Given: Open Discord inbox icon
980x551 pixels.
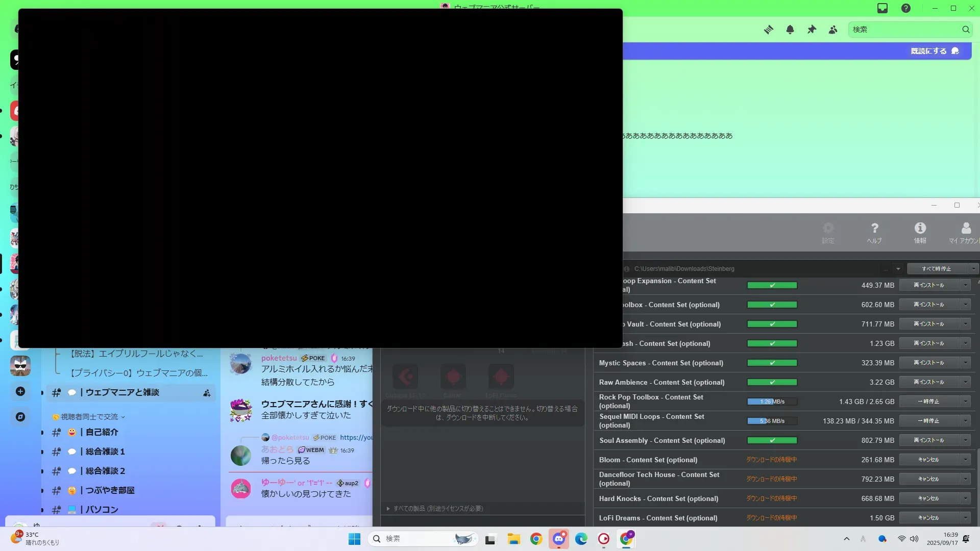Looking at the screenshot, I should point(883,8).
